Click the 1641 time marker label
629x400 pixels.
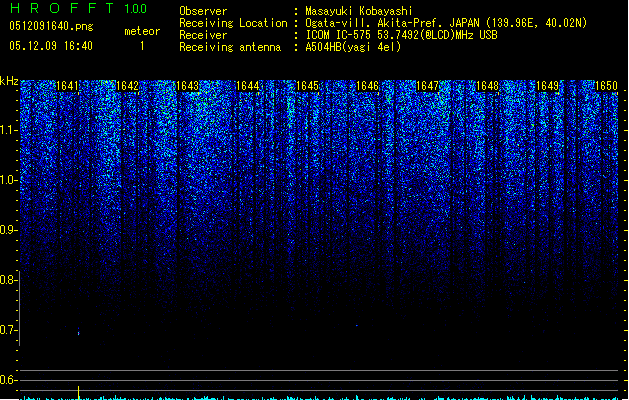coord(67,86)
